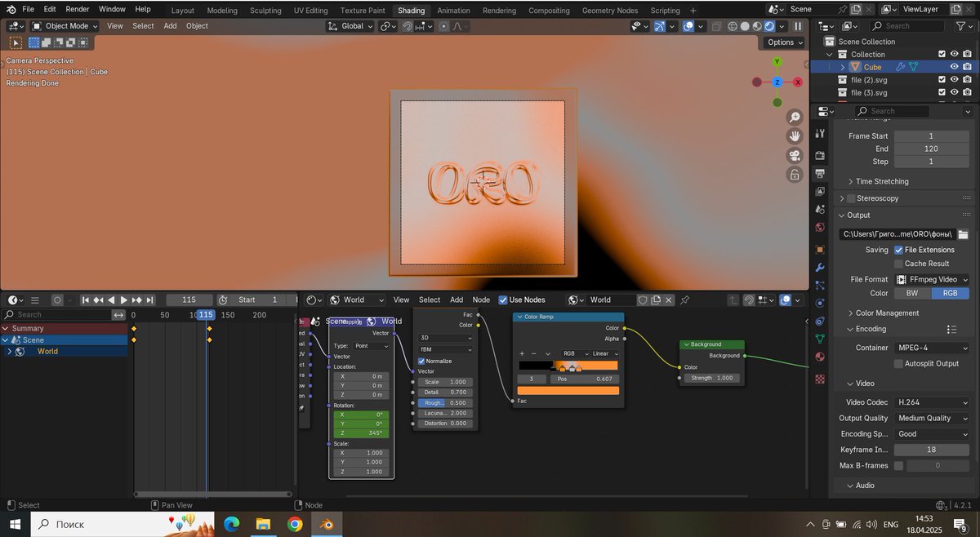
Task: Click the folder icon beside output path
Action: [x=963, y=234]
